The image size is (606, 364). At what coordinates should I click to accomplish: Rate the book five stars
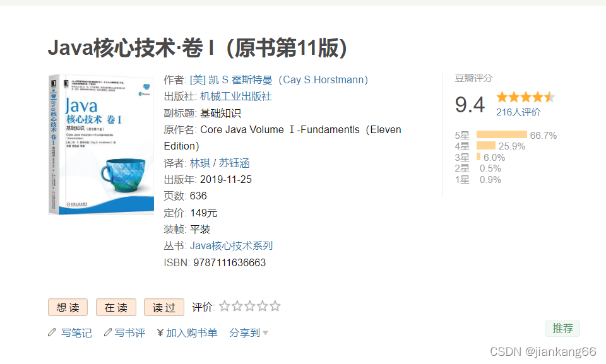point(275,307)
